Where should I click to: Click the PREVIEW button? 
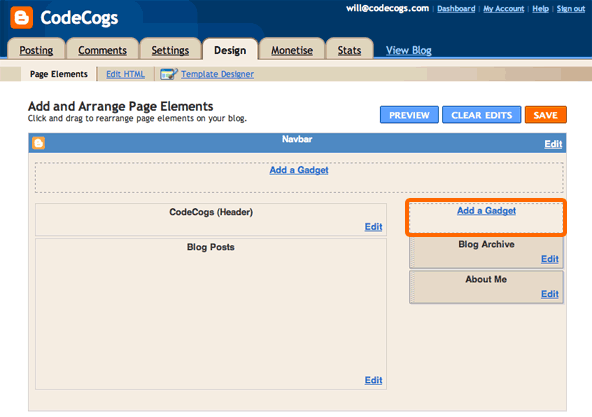pyautogui.click(x=409, y=115)
